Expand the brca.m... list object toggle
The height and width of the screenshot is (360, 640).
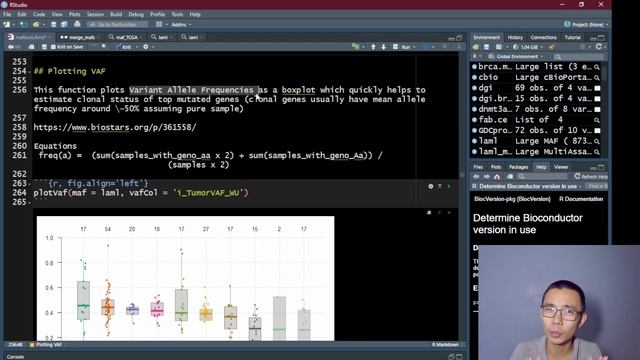click(x=474, y=67)
